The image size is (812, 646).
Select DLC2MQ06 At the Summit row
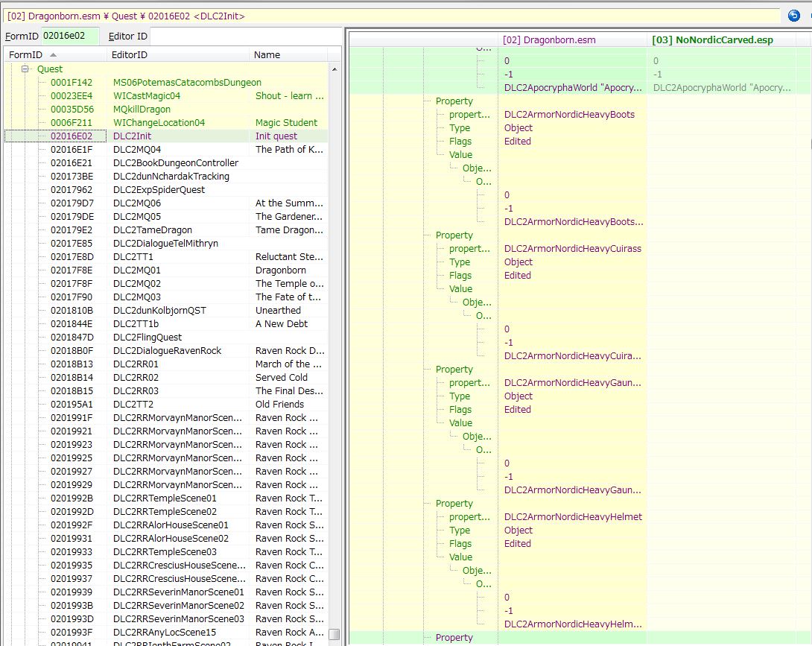point(166,203)
